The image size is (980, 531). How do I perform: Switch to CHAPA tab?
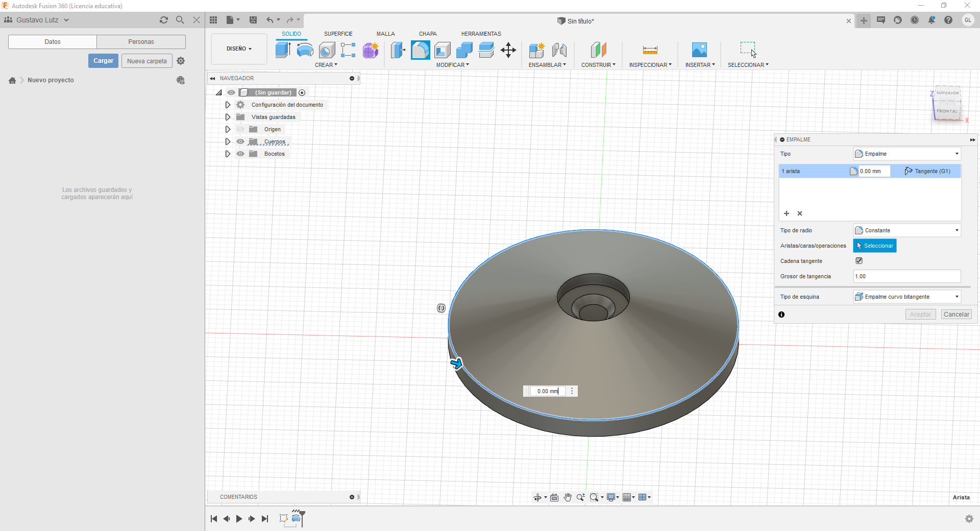click(x=428, y=34)
